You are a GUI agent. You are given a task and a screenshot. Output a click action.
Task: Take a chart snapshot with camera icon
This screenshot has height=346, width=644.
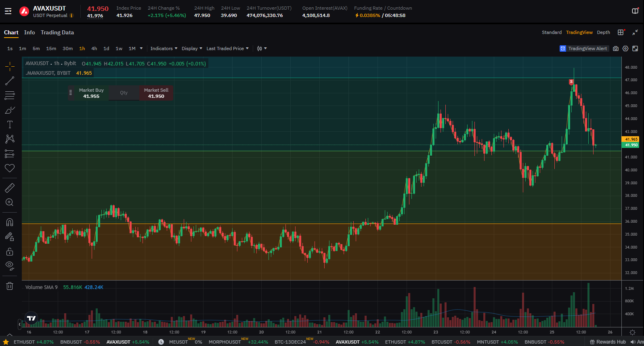click(615, 49)
